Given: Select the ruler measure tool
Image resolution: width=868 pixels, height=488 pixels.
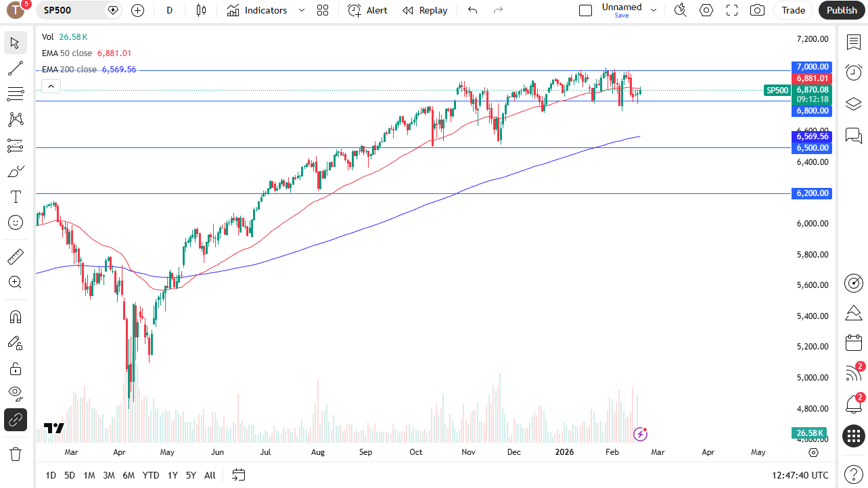Looking at the screenshot, I should 16,257.
